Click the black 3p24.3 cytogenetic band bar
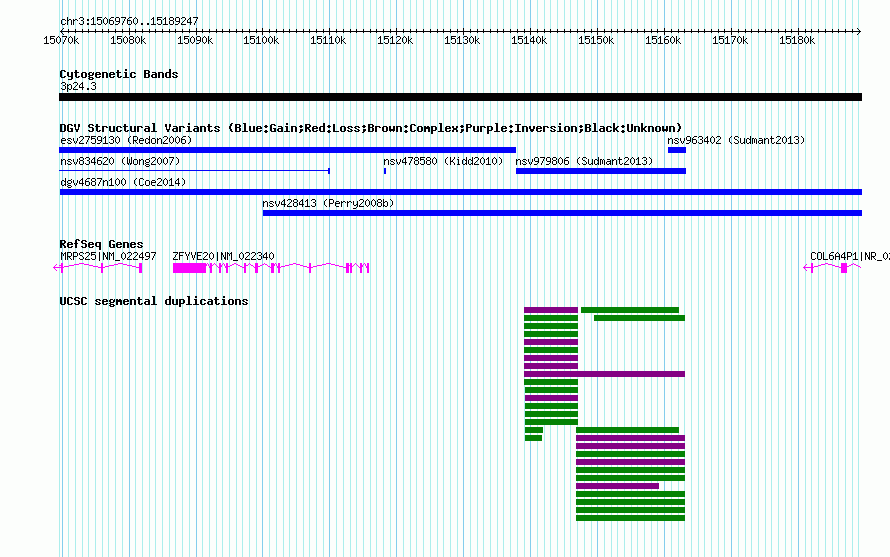 (x=460, y=97)
